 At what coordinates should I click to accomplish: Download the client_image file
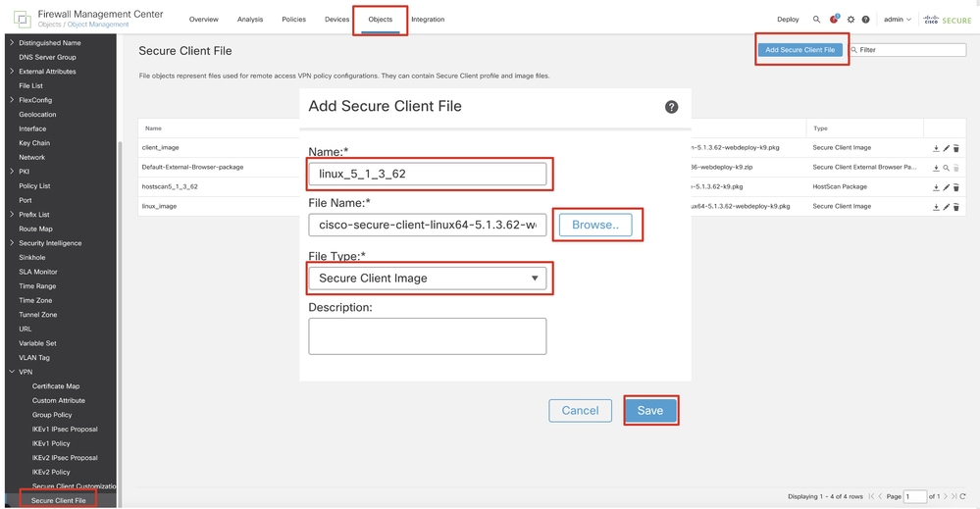point(936,148)
